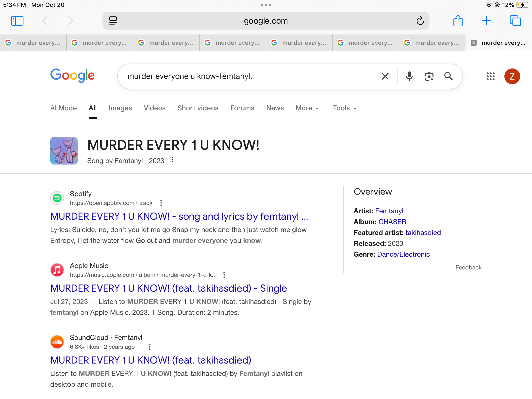Start voice search with microphone icon

coord(409,76)
